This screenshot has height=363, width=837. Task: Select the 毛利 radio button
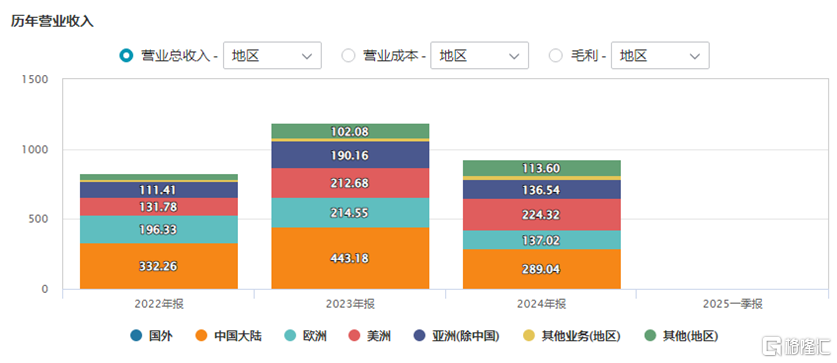pos(556,56)
